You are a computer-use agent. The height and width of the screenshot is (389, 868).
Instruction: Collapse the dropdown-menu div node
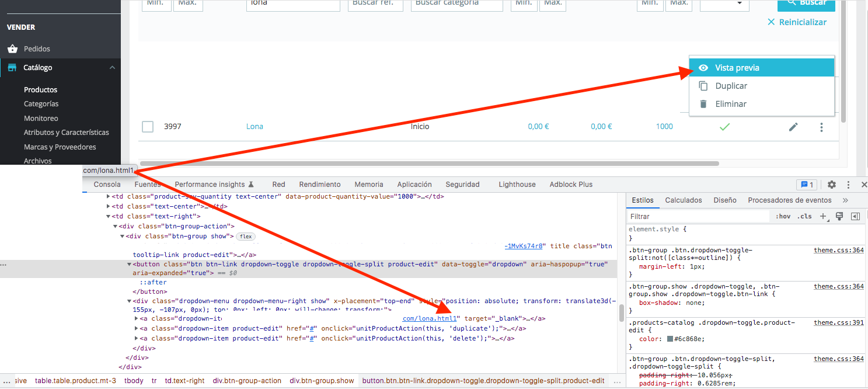point(129,301)
